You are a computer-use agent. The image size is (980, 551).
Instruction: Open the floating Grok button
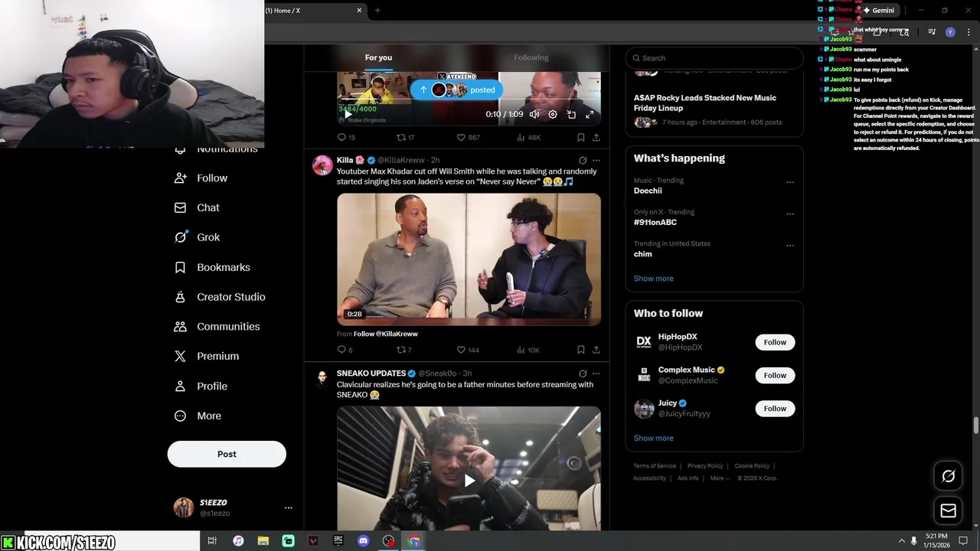pyautogui.click(x=949, y=476)
